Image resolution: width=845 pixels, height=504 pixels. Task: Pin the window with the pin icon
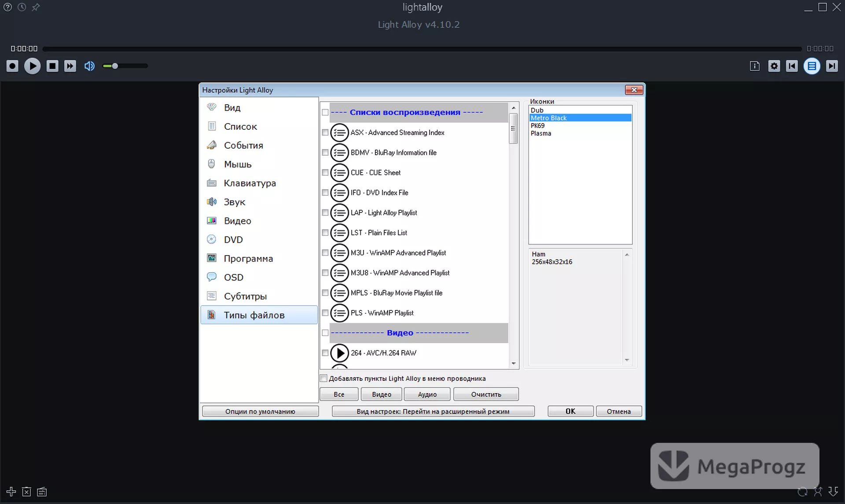coord(36,7)
